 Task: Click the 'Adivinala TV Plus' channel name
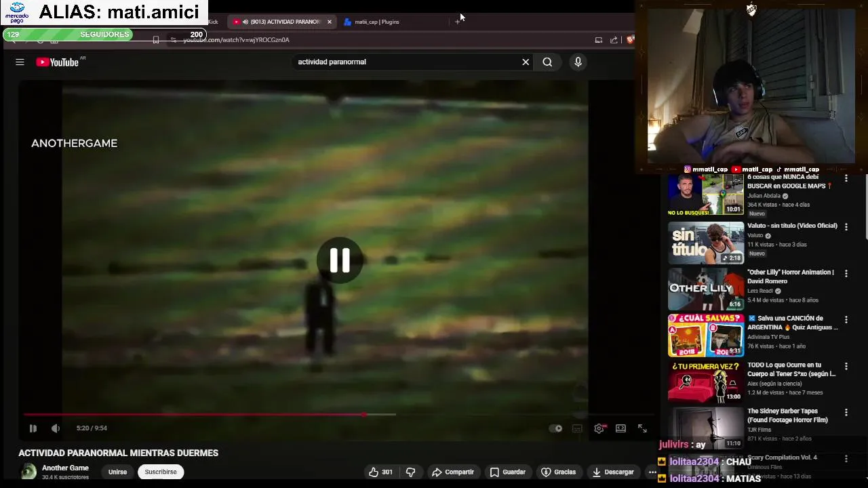click(768, 337)
